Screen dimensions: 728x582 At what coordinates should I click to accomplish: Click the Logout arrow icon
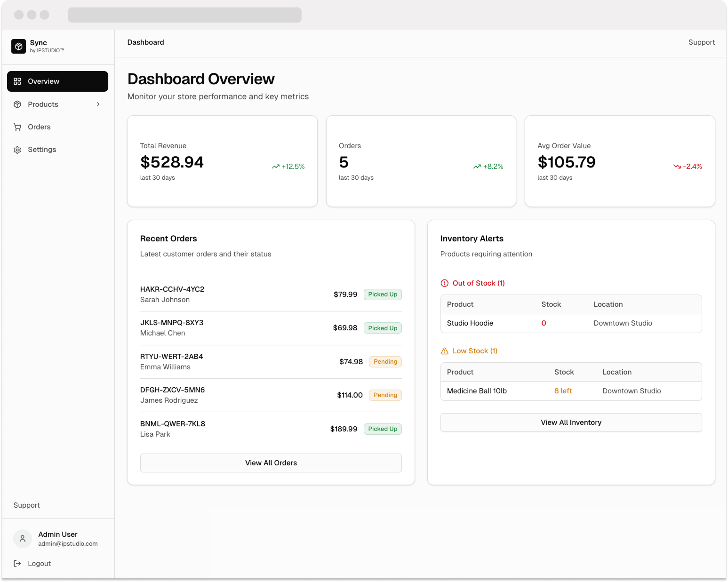pyautogui.click(x=17, y=564)
